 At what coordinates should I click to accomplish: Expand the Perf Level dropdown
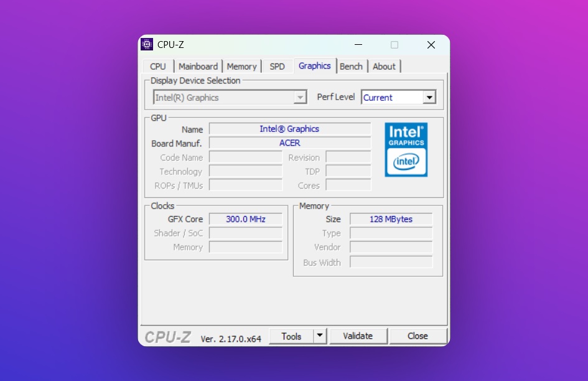point(429,98)
